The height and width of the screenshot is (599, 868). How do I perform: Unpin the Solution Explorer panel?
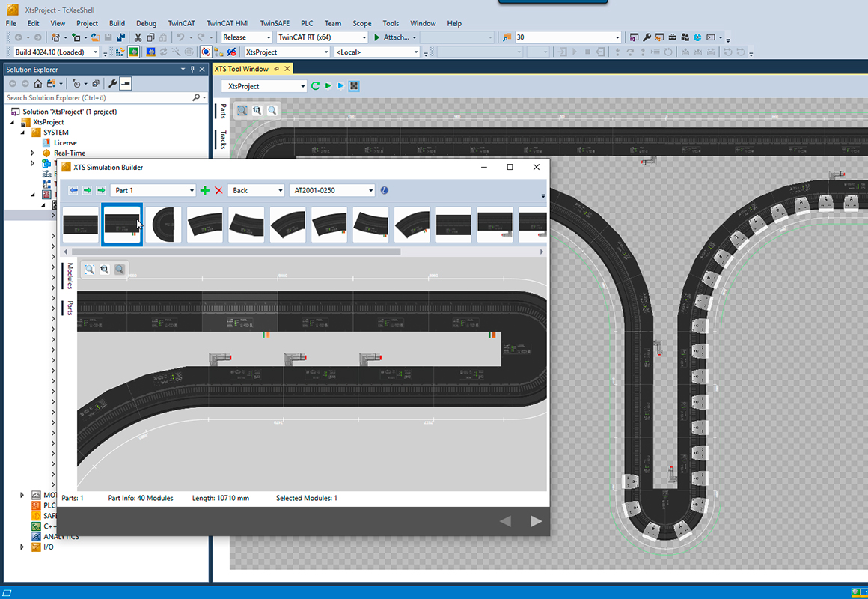click(x=191, y=69)
